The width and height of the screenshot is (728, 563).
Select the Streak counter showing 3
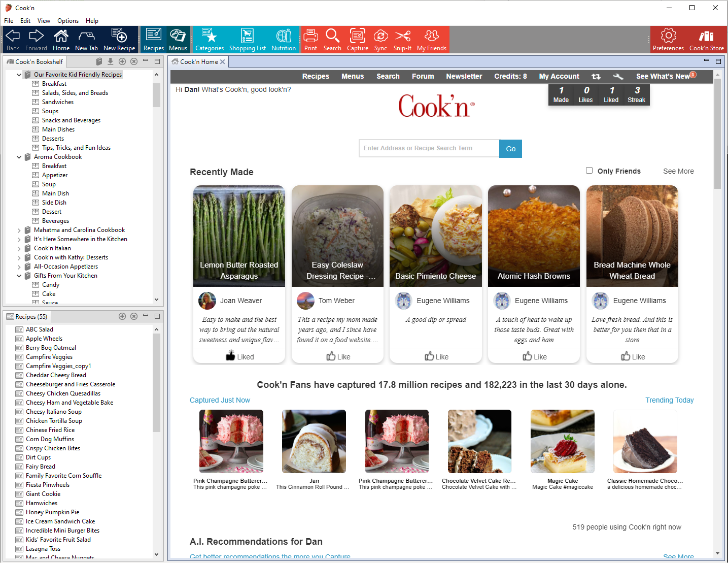point(636,94)
